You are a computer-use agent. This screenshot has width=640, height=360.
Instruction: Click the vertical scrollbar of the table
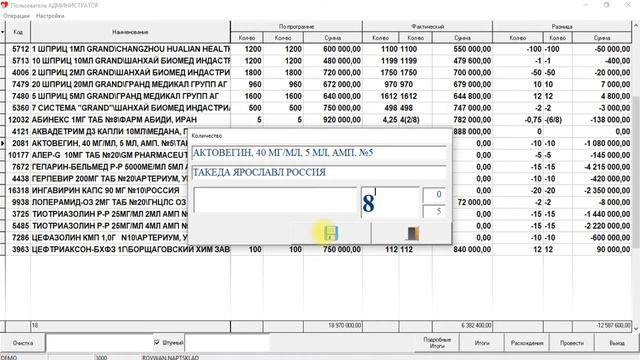point(636,171)
